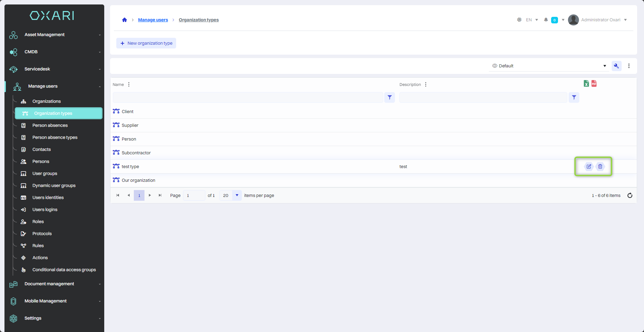Expand the Asset Management menu
This screenshot has height=332, width=644.
point(54,35)
